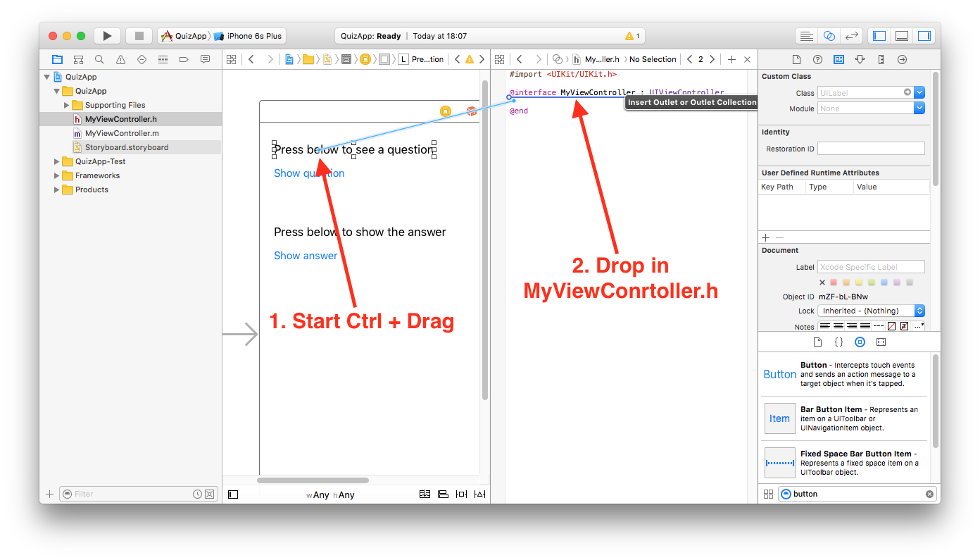Collapse the QuizApp project root

[x=47, y=77]
